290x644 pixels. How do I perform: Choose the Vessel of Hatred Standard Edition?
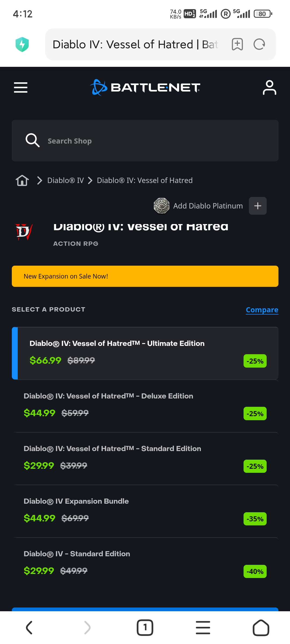145,458
